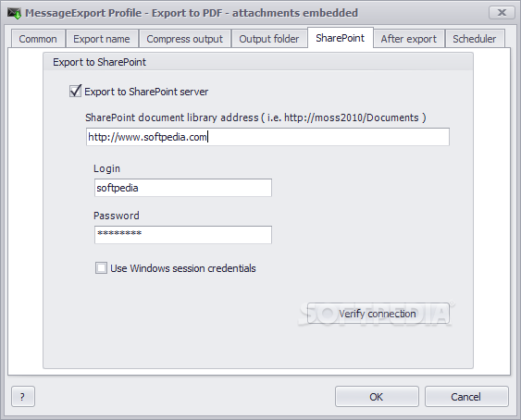Open the help question mark button

[x=23, y=396]
